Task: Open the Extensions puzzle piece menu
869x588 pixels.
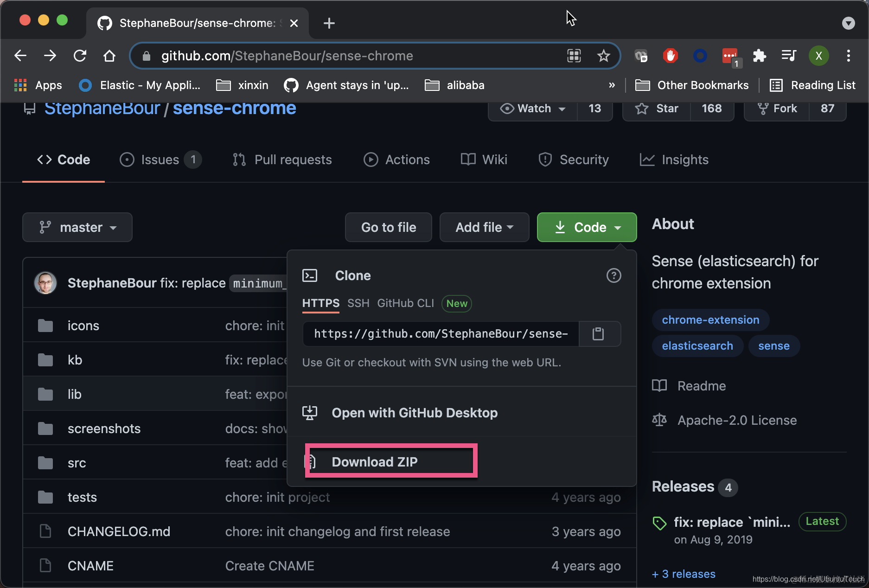Action: (x=759, y=56)
